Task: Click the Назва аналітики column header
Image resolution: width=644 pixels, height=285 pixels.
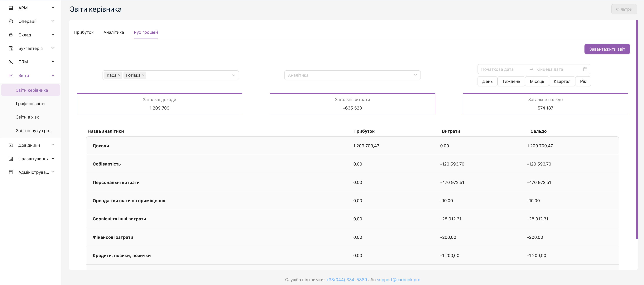Action: click(105, 131)
